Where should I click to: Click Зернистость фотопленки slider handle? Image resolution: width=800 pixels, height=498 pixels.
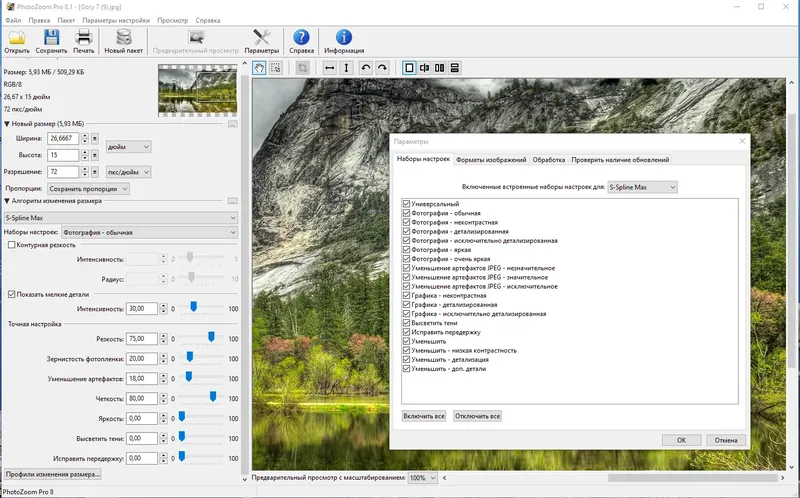tap(190, 357)
